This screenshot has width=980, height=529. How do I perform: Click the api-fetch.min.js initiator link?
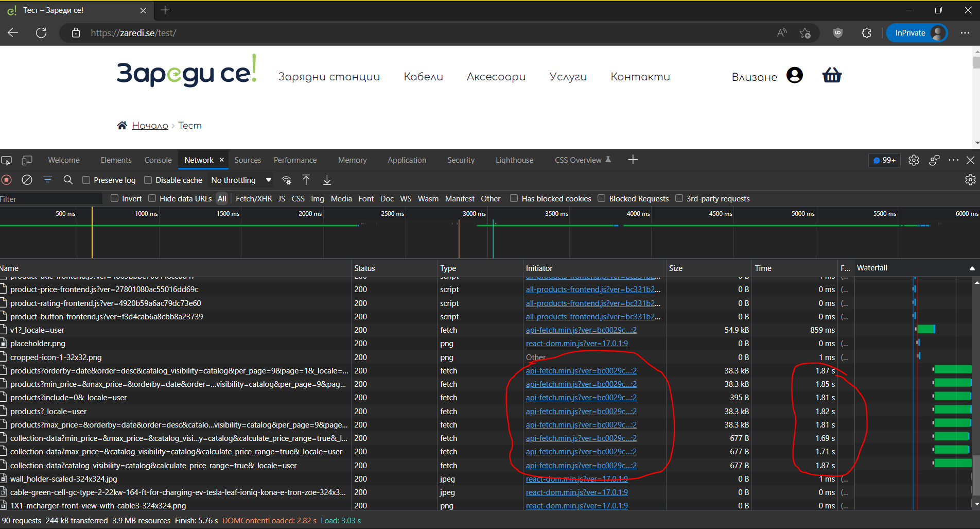pyautogui.click(x=581, y=370)
